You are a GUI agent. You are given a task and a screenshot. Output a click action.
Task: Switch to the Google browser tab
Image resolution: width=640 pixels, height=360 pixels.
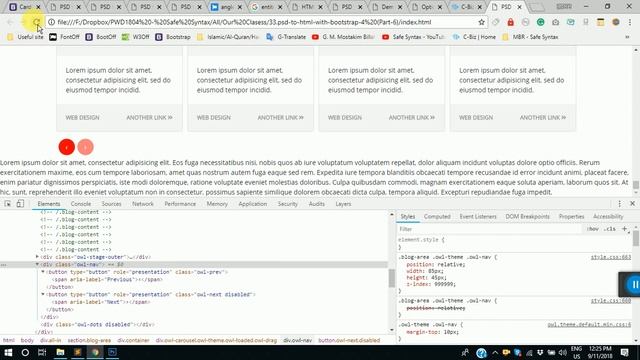267,7
